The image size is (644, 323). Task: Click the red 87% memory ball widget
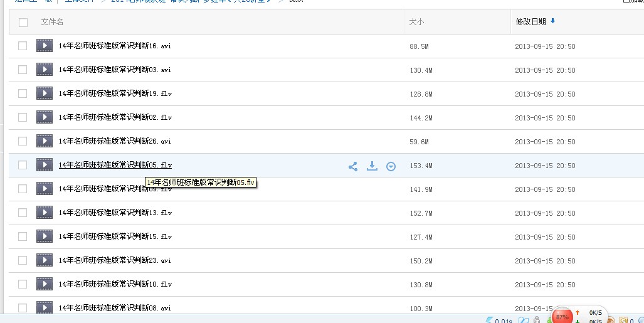tap(562, 317)
